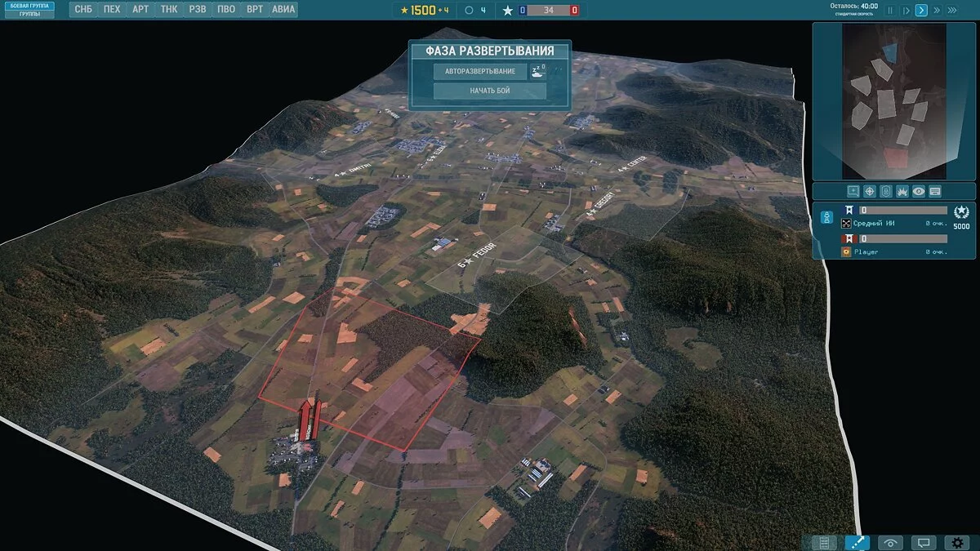Click the minimap crosshair target icon
This screenshot has height=551, width=980.
(870, 191)
